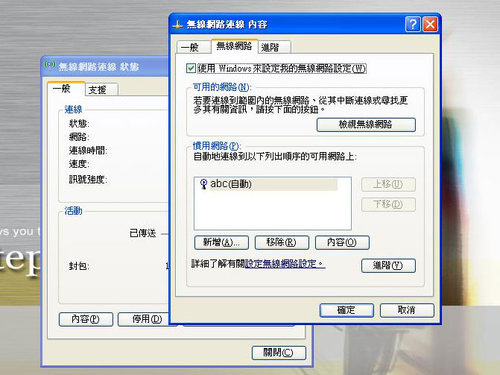The width and height of the screenshot is (500, 375).
Task: Select the 無線網路 tab
Action: [x=234, y=46]
